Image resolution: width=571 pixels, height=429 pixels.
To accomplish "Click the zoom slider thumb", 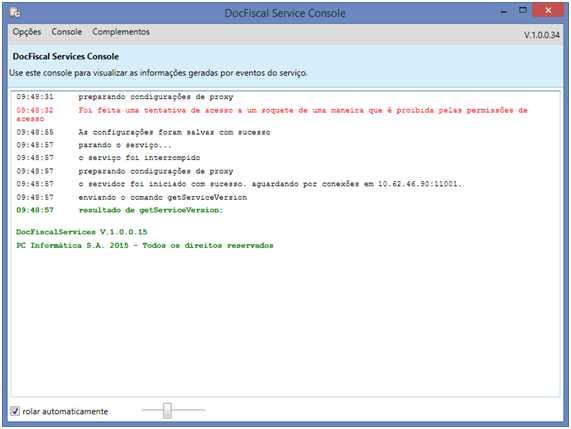I will (167, 410).
